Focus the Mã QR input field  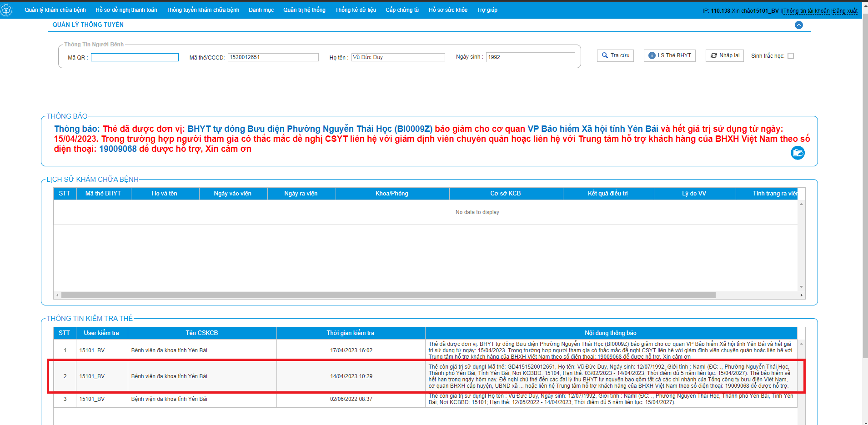coord(135,57)
